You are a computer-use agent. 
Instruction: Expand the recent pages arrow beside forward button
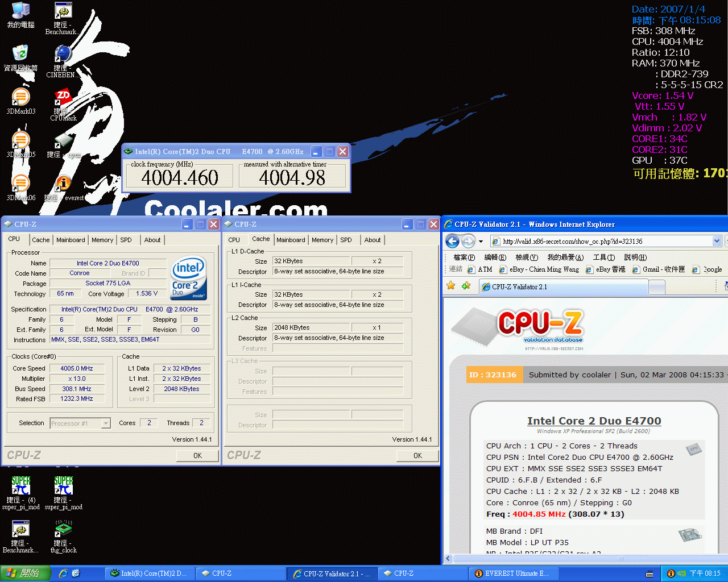point(481,242)
